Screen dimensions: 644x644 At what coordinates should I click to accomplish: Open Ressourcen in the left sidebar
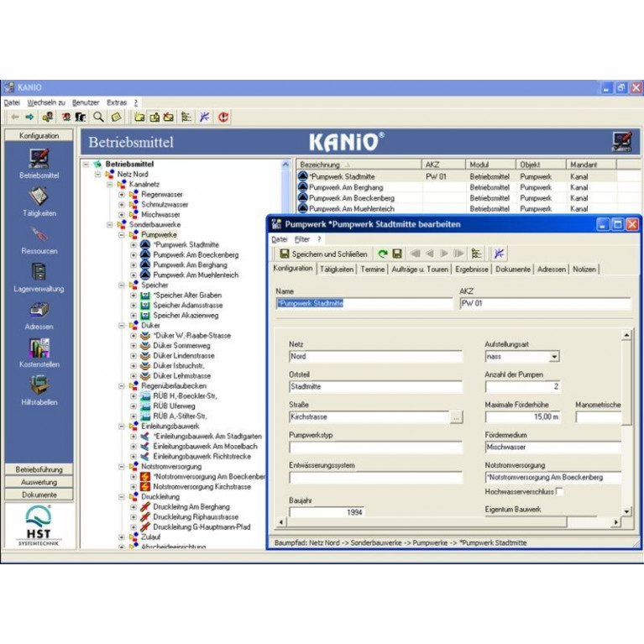39,240
